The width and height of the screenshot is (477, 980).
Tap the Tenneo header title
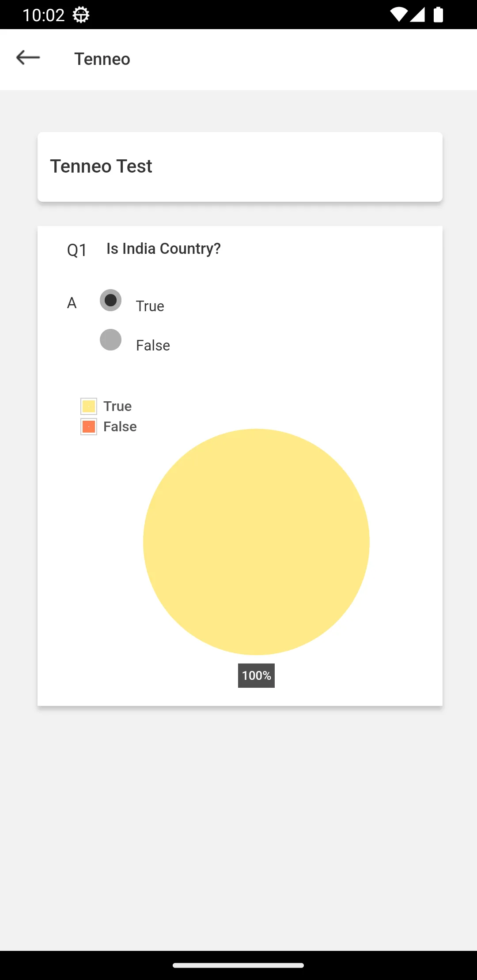click(102, 59)
